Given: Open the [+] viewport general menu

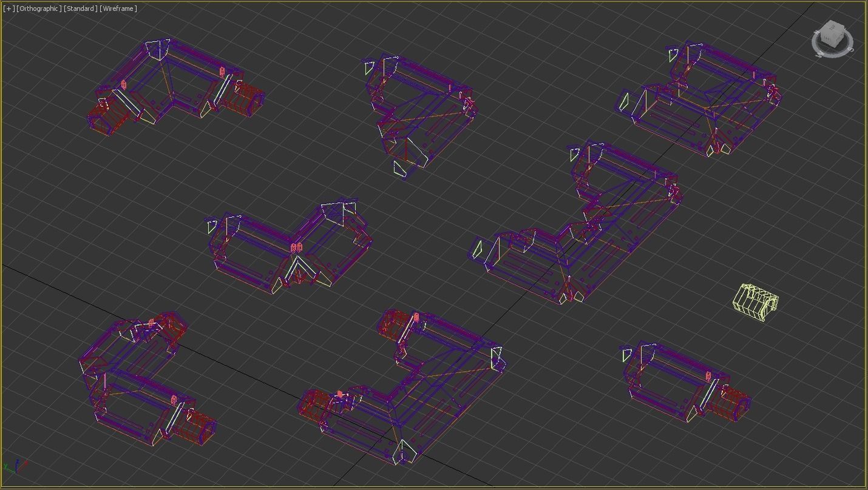Looking at the screenshot, I should point(8,8).
